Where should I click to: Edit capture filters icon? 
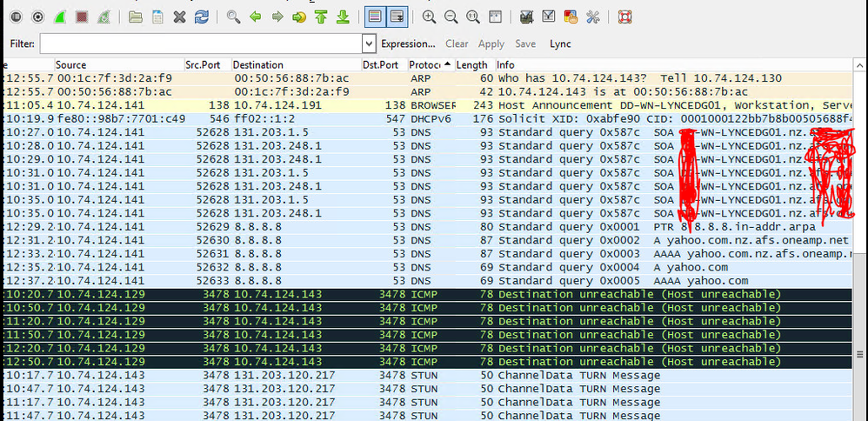(x=526, y=17)
